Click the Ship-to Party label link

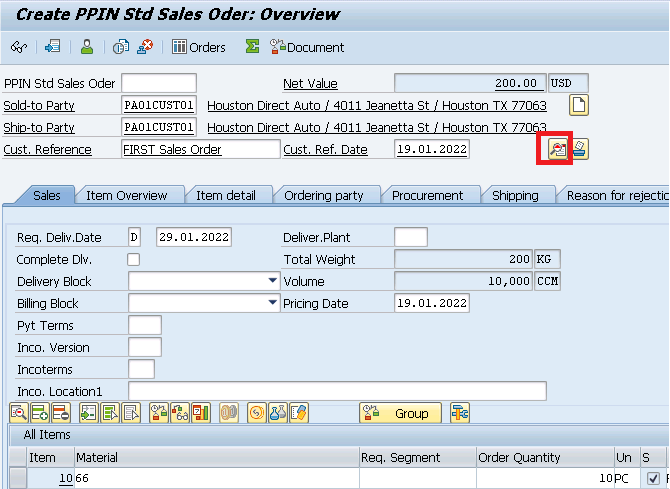coord(39,127)
